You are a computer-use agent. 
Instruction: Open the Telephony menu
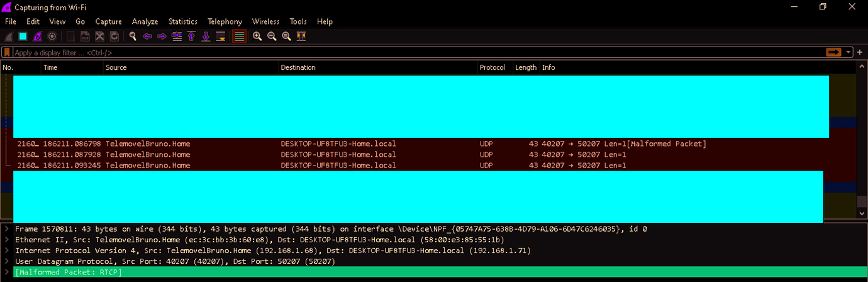point(225,21)
